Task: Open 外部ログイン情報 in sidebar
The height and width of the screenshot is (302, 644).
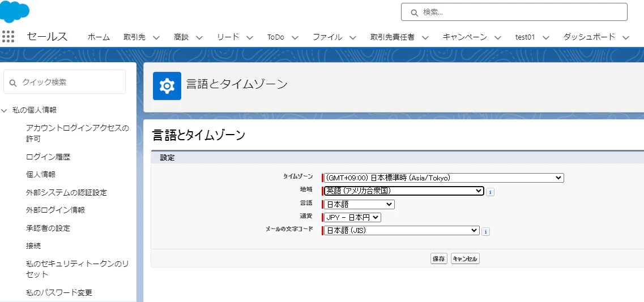Action: 55,210
